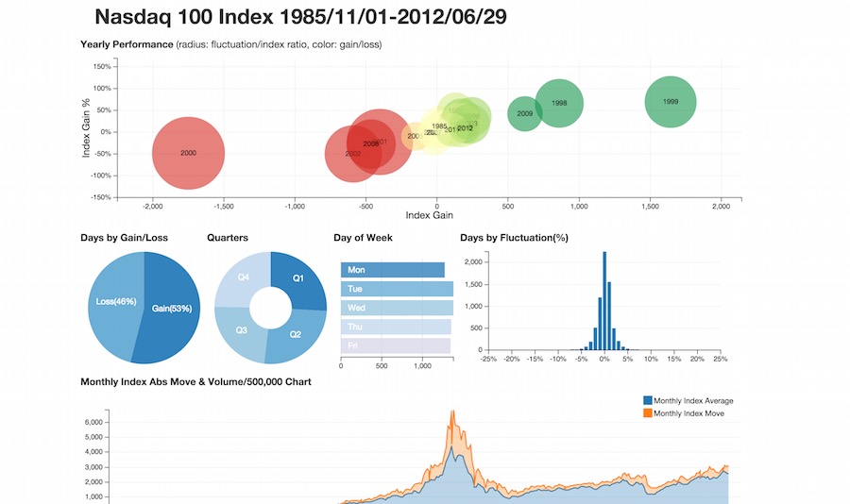The height and width of the screenshot is (504, 850).
Task: Click the 25% tick on fluctuation axis
Action: (x=721, y=359)
